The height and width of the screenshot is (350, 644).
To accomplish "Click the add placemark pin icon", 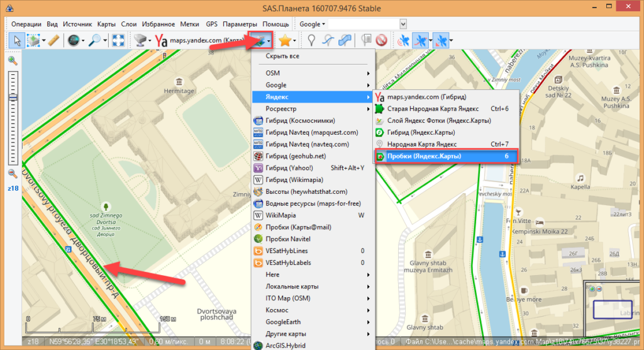I will coord(311,41).
